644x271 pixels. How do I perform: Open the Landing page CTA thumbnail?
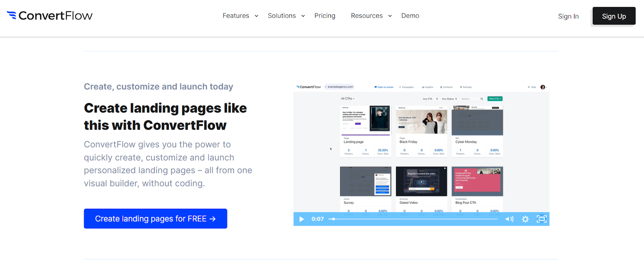[x=365, y=120]
